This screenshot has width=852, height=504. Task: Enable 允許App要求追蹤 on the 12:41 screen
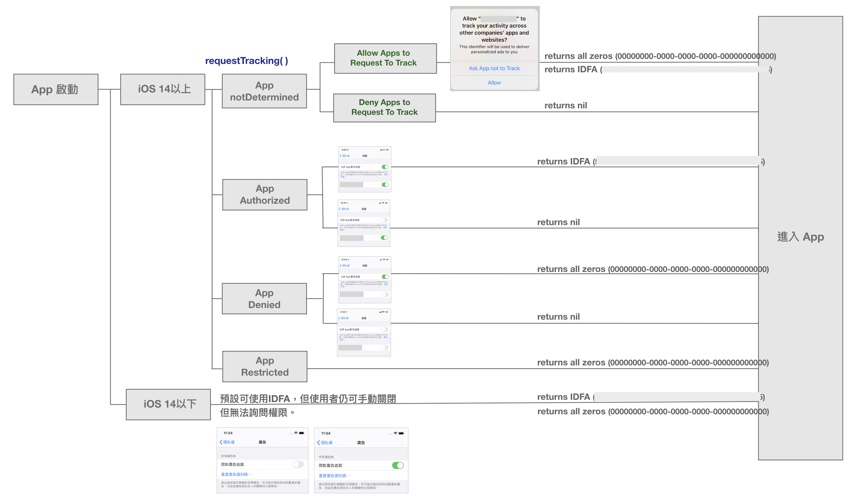[384, 220]
